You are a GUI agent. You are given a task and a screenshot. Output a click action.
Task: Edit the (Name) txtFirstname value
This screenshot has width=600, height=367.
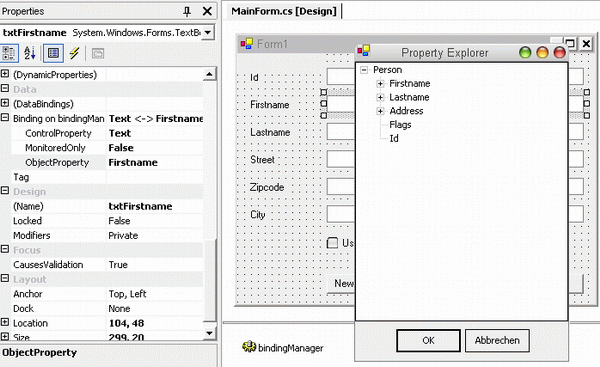pyautogui.click(x=155, y=206)
